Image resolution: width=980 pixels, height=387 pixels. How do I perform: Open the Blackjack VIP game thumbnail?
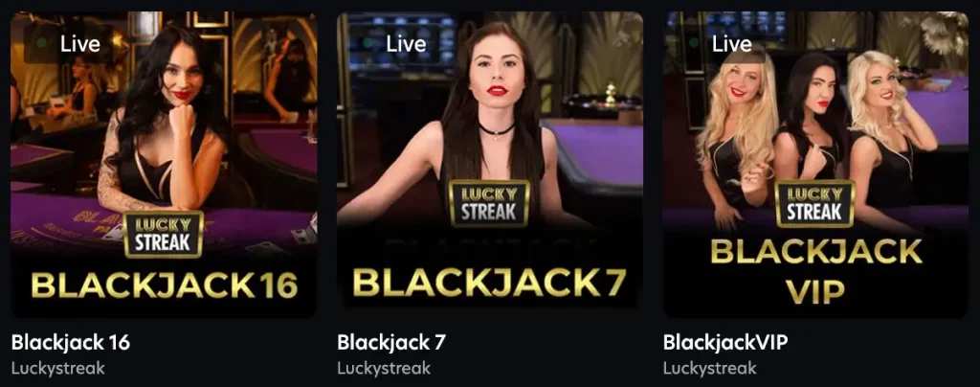tap(815, 165)
